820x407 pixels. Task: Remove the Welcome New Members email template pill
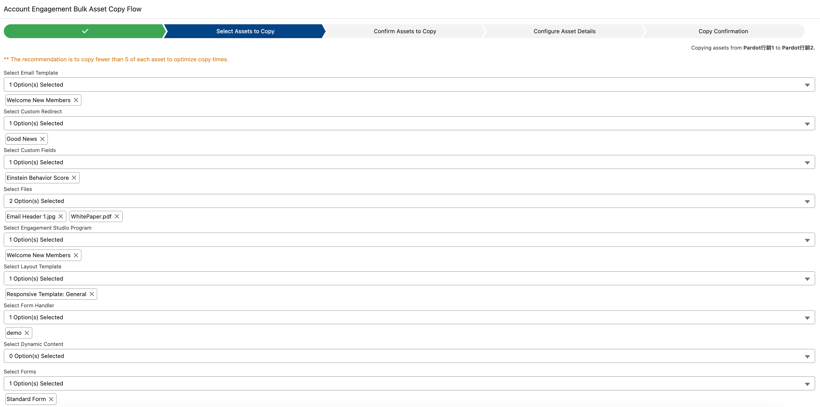pos(76,100)
